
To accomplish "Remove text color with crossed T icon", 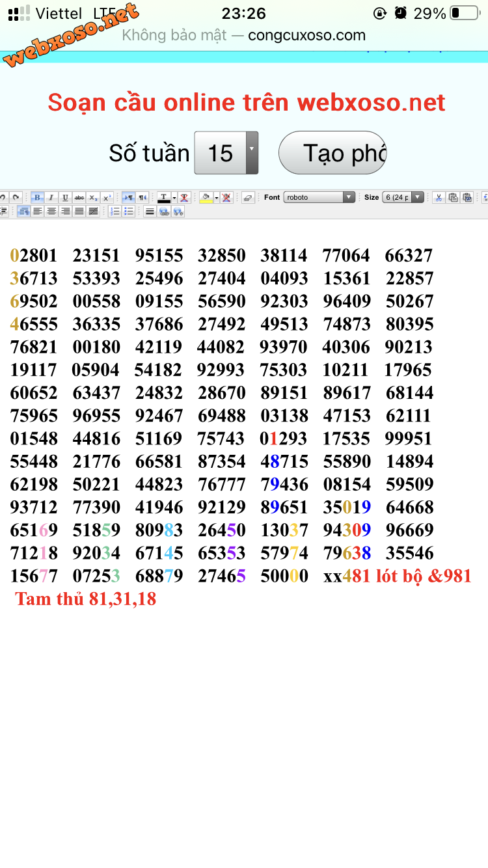I will 185,197.
